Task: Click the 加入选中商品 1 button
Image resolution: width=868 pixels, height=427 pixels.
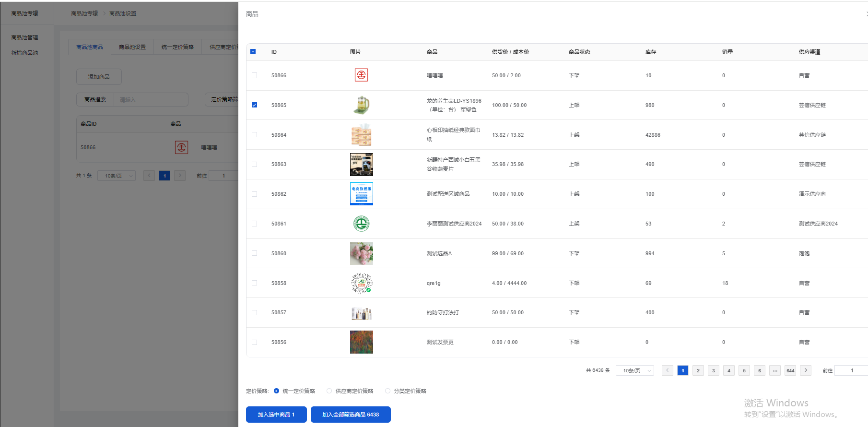Action: tap(276, 415)
